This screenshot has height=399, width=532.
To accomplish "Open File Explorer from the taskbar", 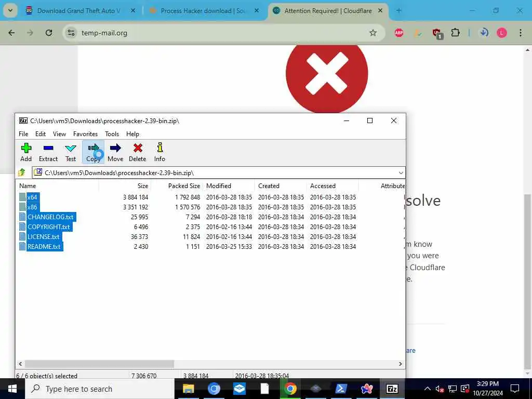I will point(188,389).
